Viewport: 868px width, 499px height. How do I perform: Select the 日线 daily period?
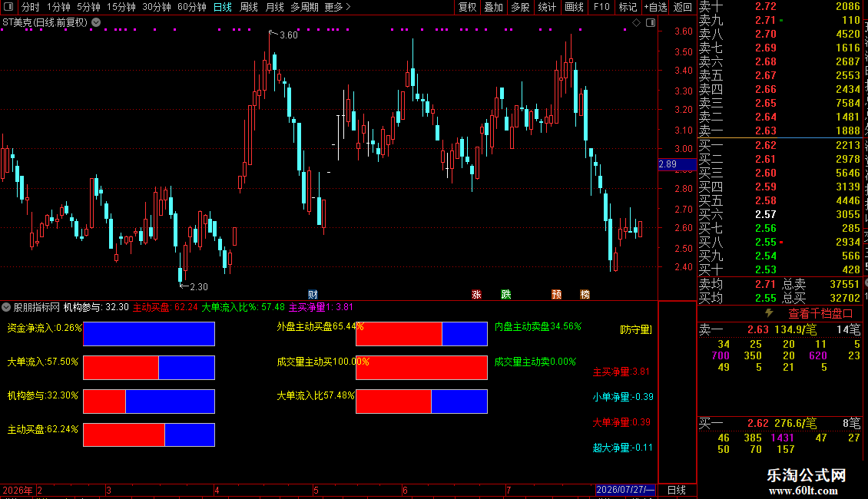point(223,7)
